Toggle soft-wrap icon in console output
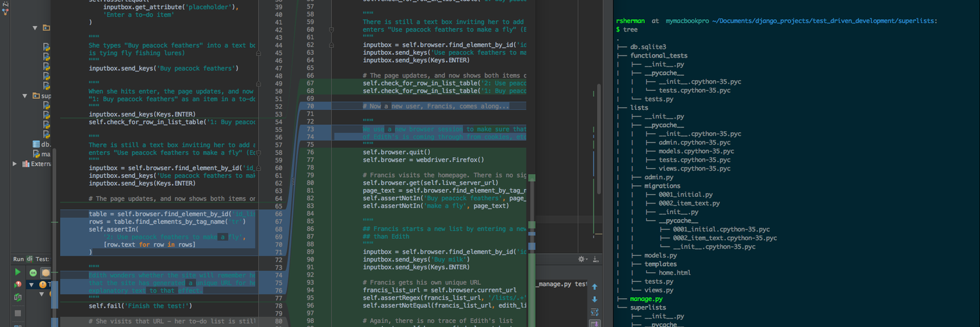 (595, 312)
